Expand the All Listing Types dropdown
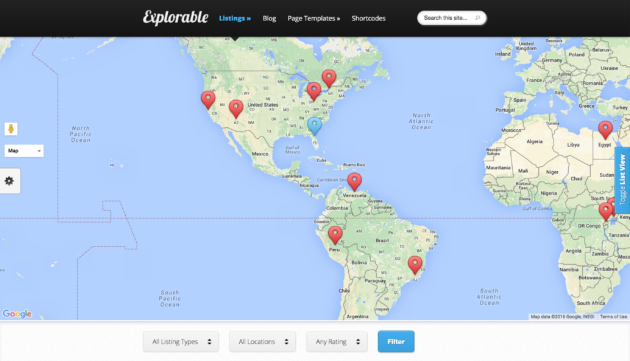This screenshot has height=361, width=630. pos(181,342)
